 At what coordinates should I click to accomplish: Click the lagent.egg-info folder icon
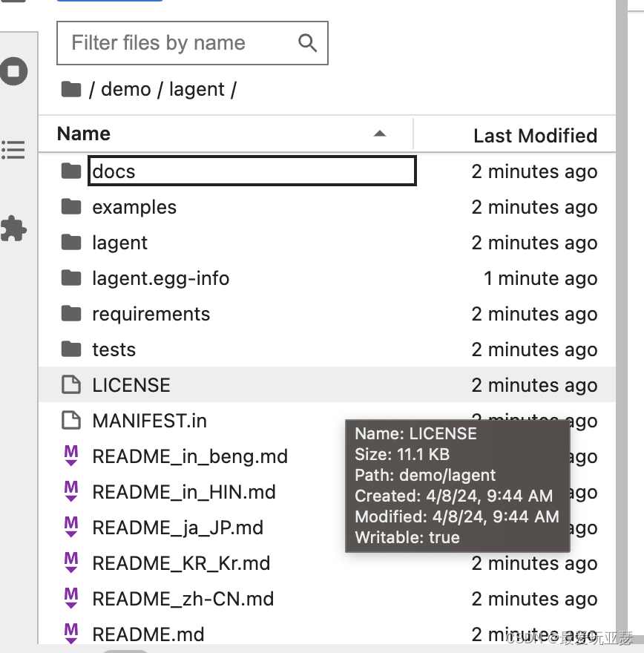coord(71,278)
